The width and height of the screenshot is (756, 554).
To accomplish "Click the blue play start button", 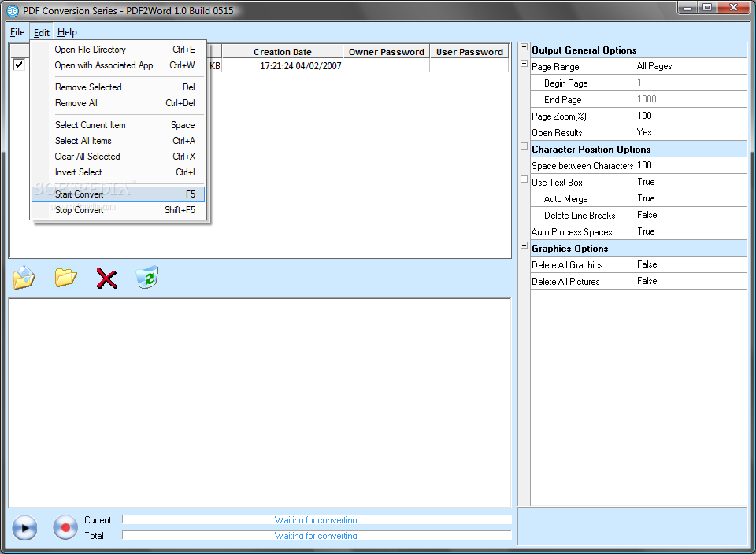I will (x=24, y=527).
